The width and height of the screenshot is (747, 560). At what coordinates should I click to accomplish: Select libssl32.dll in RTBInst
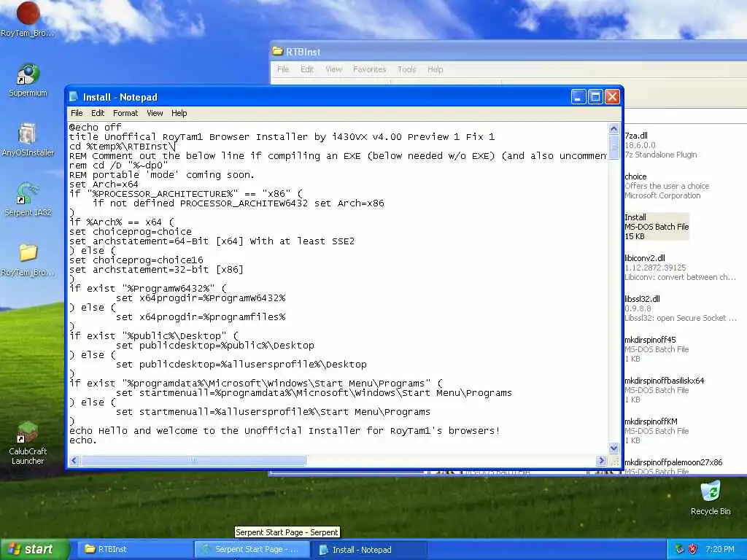(x=681, y=308)
